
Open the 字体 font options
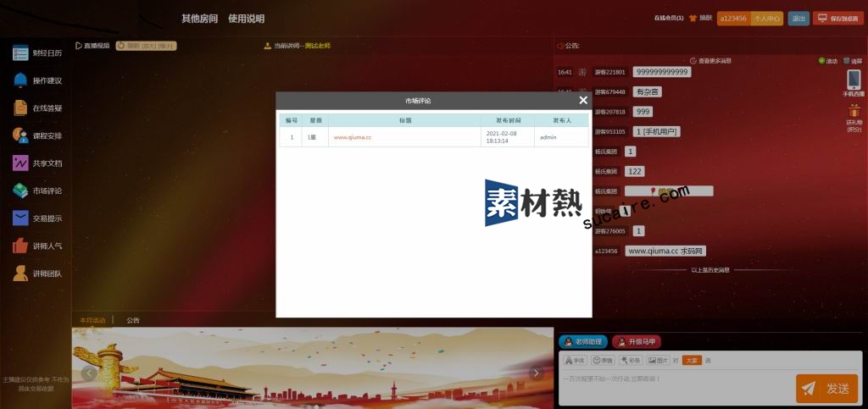point(575,361)
